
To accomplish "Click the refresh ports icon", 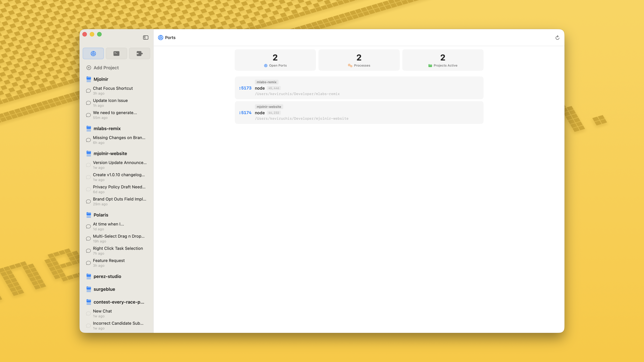I will coord(557,38).
